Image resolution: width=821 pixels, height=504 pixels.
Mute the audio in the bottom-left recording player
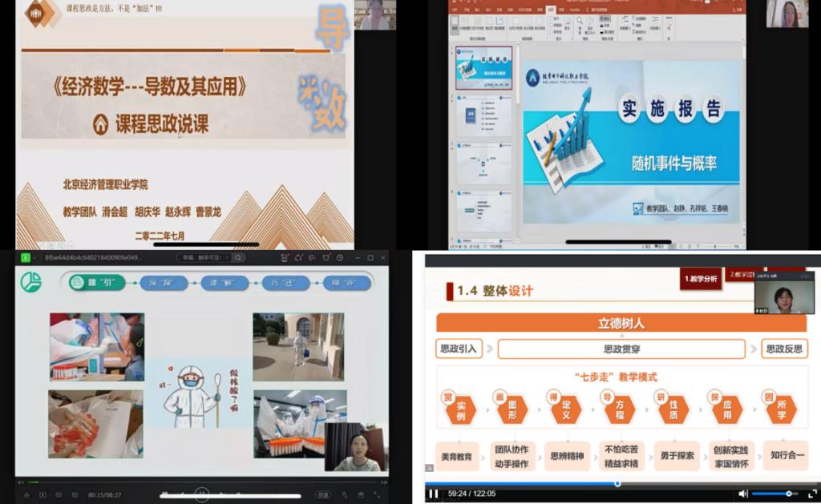(42, 496)
